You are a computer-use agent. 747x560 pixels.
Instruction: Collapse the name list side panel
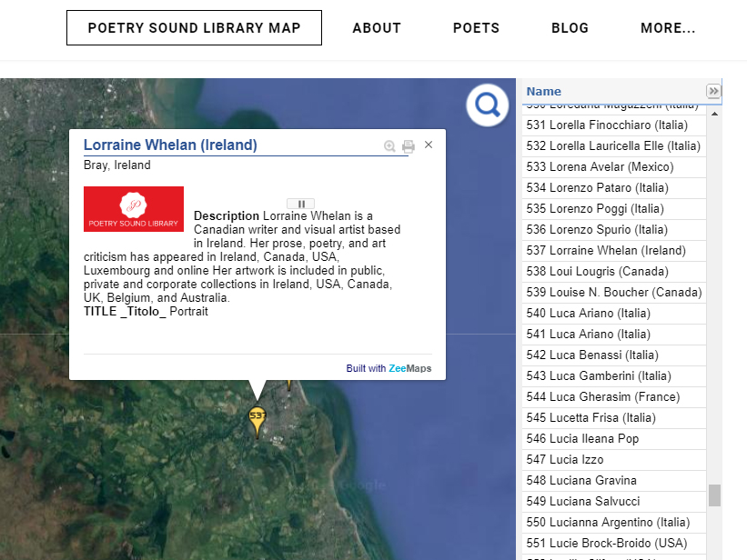point(713,91)
